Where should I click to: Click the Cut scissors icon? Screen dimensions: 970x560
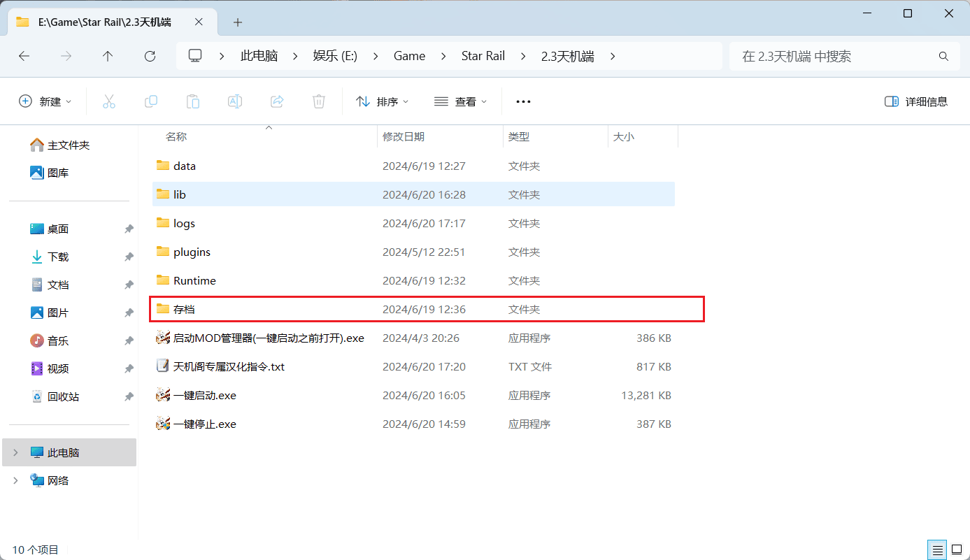pyautogui.click(x=109, y=101)
